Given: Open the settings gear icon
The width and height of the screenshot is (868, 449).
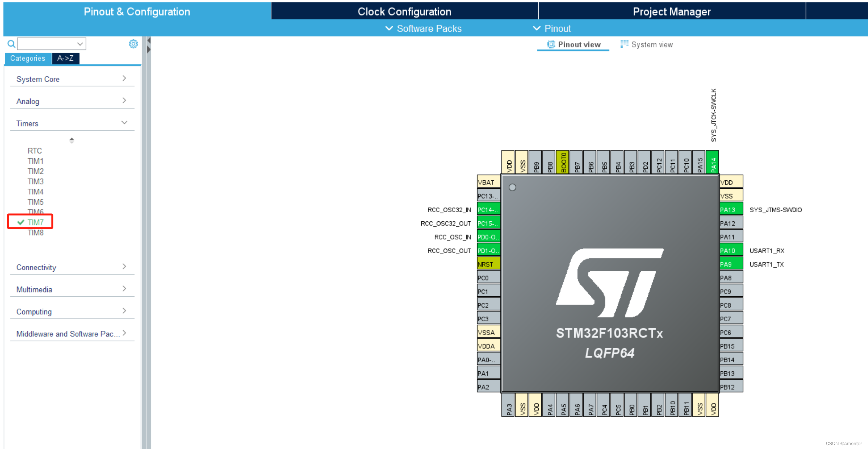Looking at the screenshot, I should (133, 44).
